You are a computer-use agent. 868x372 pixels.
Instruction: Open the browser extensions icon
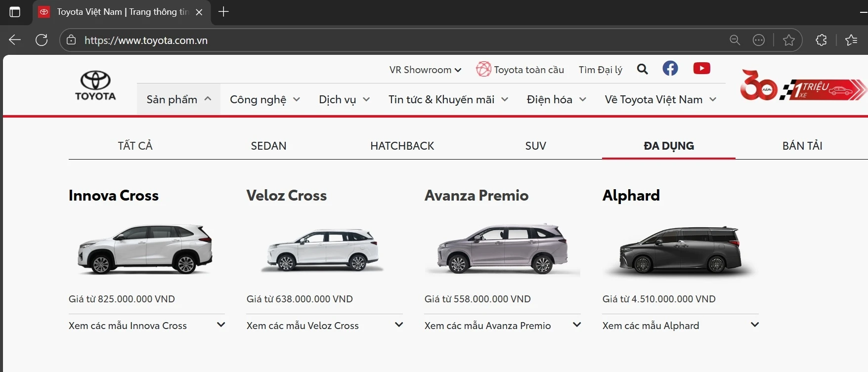pos(821,40)
